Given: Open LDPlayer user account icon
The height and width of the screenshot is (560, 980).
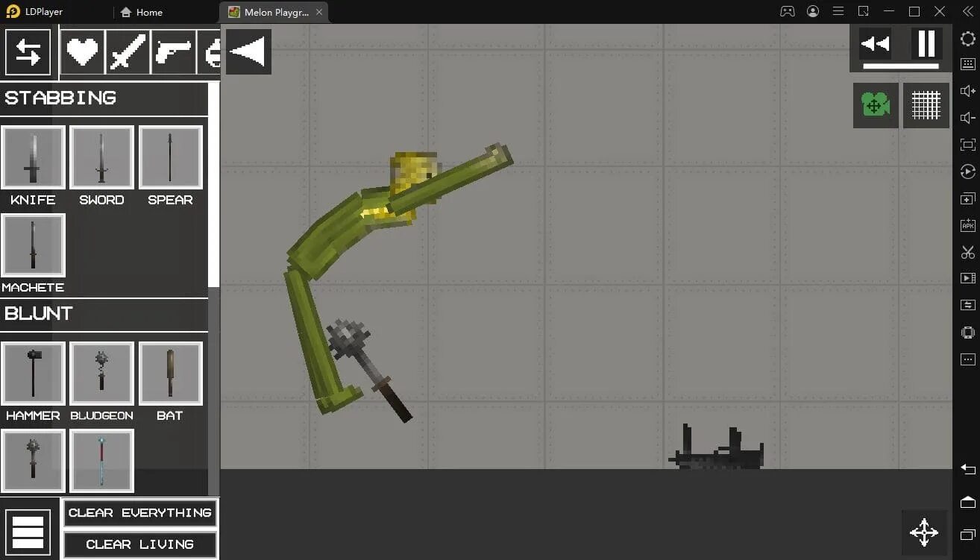Looking at the screenshot, I should (x=813, y=11).
